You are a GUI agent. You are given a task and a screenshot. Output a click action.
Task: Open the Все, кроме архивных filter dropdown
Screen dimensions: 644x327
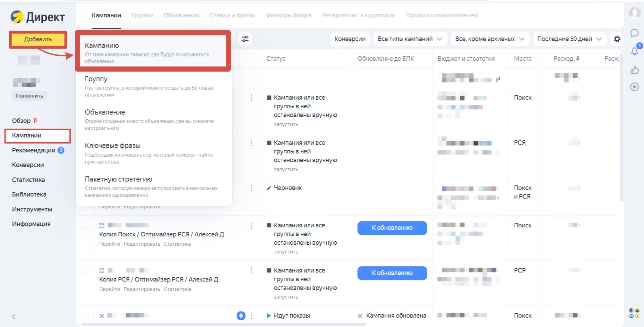(x=490, y=39)
